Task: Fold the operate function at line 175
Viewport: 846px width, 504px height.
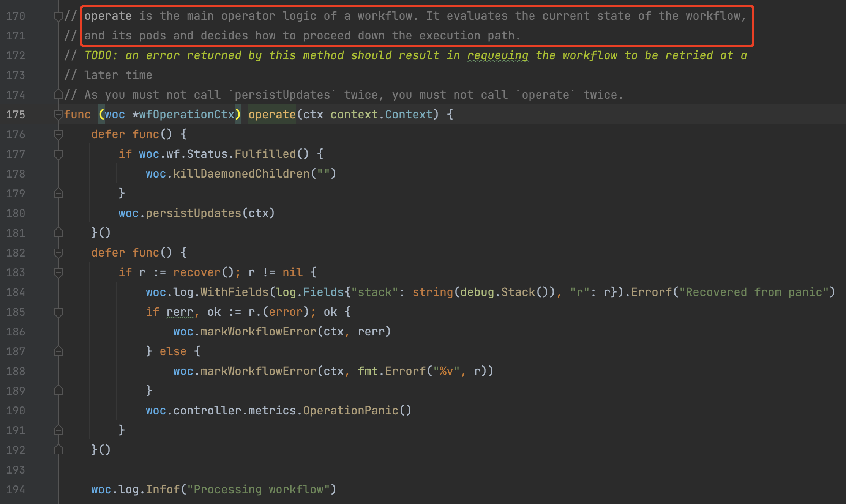Action: (58, 115)
